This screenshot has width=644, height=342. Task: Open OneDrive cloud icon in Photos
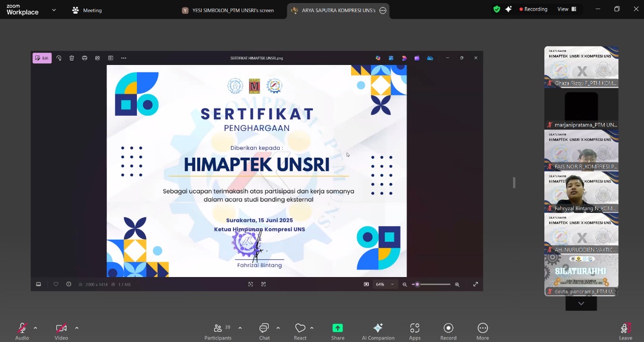[x=430, y=58]
